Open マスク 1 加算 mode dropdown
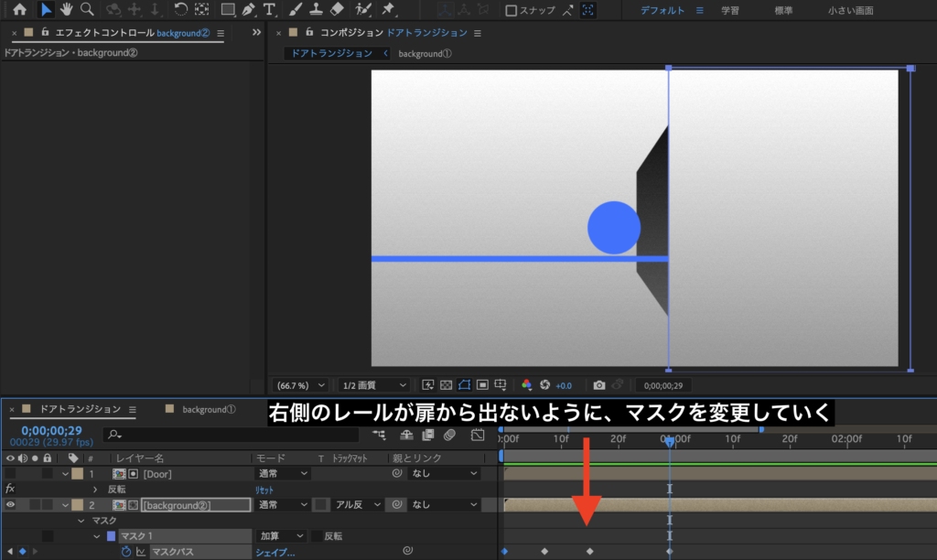Screen dimensions: 937x560 [281, 536]
